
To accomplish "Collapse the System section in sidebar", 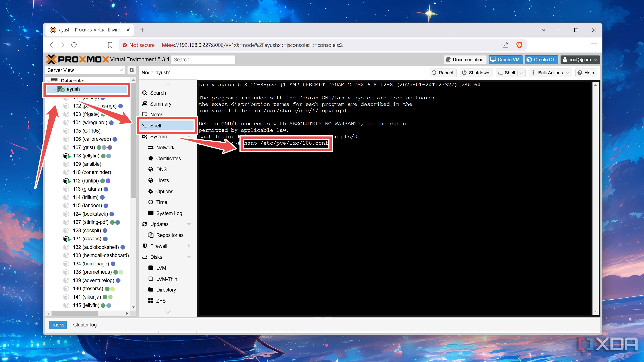I will point(189,137).
